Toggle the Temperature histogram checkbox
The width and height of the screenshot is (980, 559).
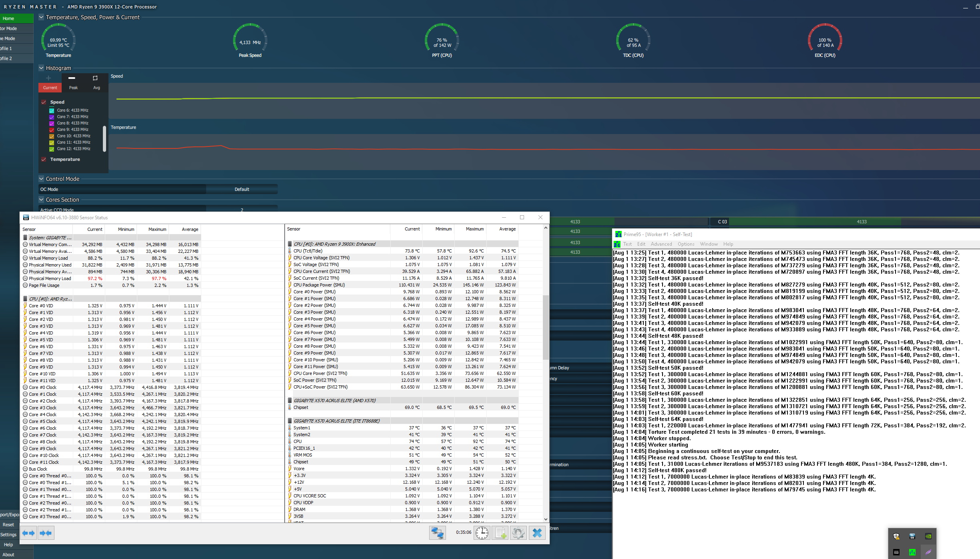click(44, 160)
